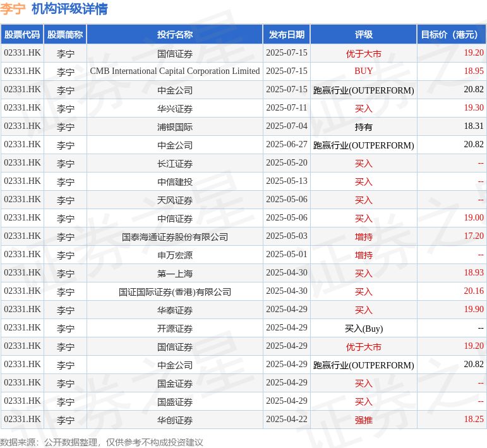Click target price 18.25
Image resolution: width=487 pixels, height=448 pixels.
click(x=474, y=420)
